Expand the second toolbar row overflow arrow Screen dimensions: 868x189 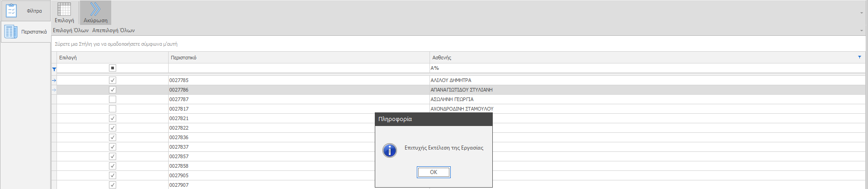pos(862,31)
